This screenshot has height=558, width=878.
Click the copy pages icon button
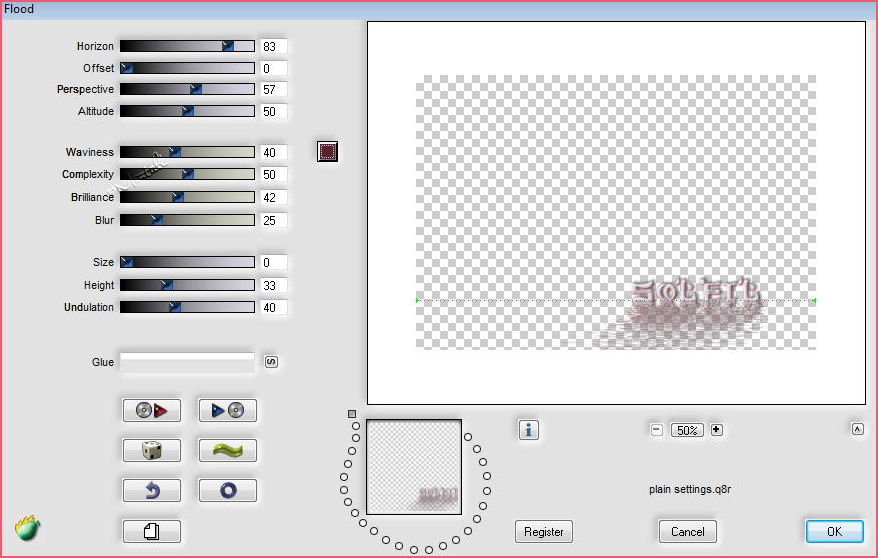[x=152, y=531]
